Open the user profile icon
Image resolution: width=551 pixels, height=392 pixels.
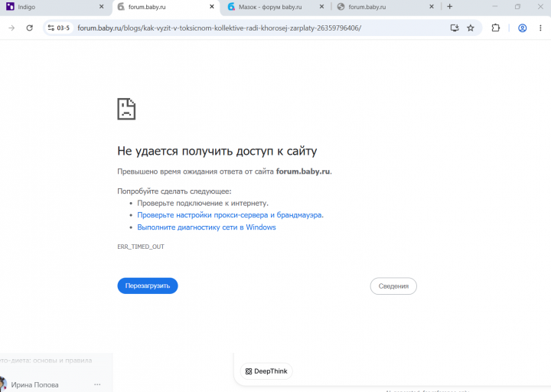(522, 28)
